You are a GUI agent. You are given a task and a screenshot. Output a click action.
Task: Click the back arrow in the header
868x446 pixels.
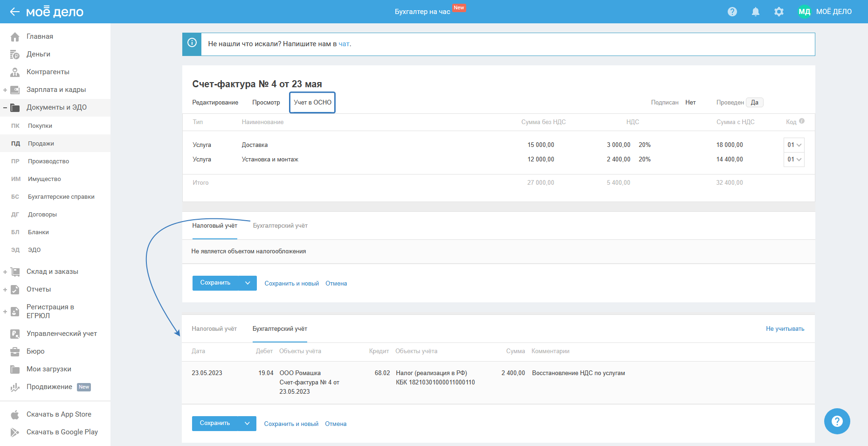pos(14,12)
